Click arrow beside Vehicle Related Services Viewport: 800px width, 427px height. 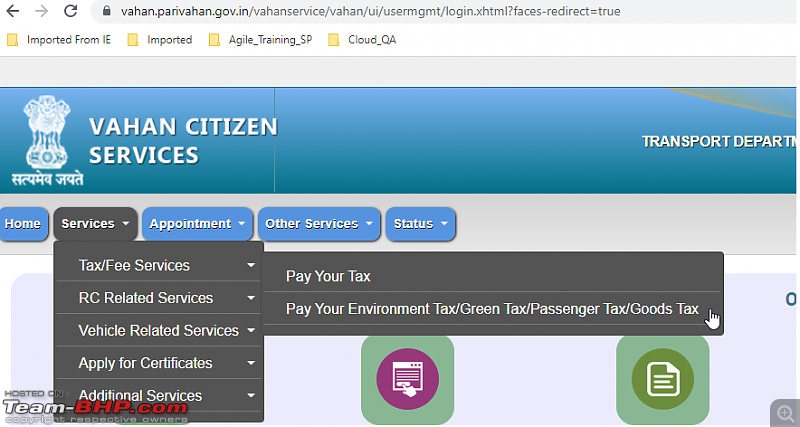point(251,331)
